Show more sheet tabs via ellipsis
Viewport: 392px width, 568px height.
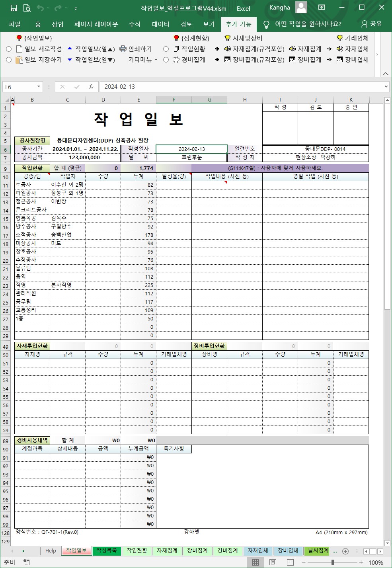pos(335,551)
